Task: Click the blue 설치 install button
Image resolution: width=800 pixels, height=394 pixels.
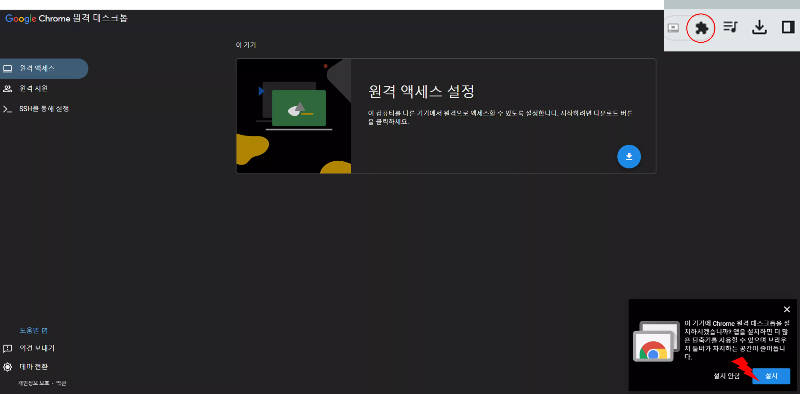Action: 771,376
